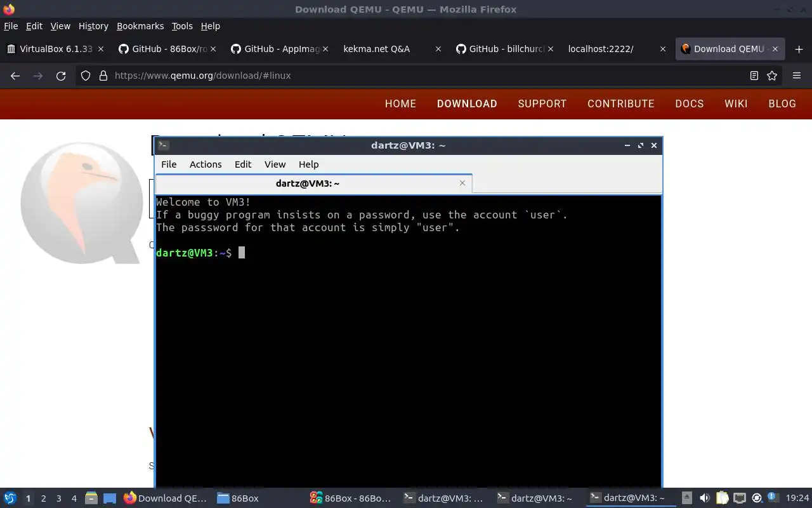812x508 pixels.
Task: Open the Firefox File menu
Action: [11, 26]
